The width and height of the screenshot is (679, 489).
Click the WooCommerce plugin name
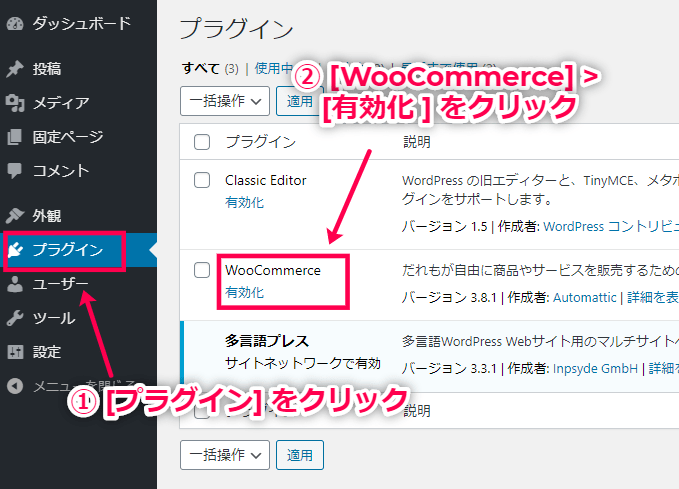(x=273, y=270)
